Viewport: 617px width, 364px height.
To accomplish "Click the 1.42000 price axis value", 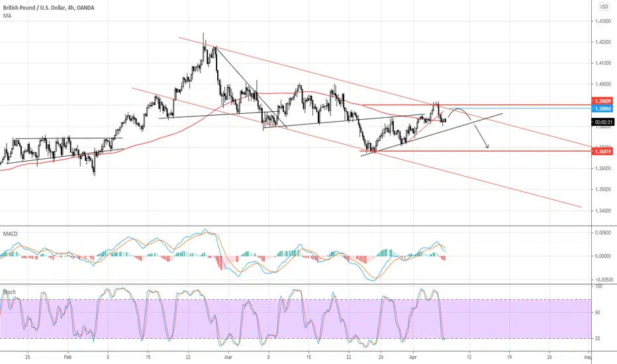I will pos(603,42).
